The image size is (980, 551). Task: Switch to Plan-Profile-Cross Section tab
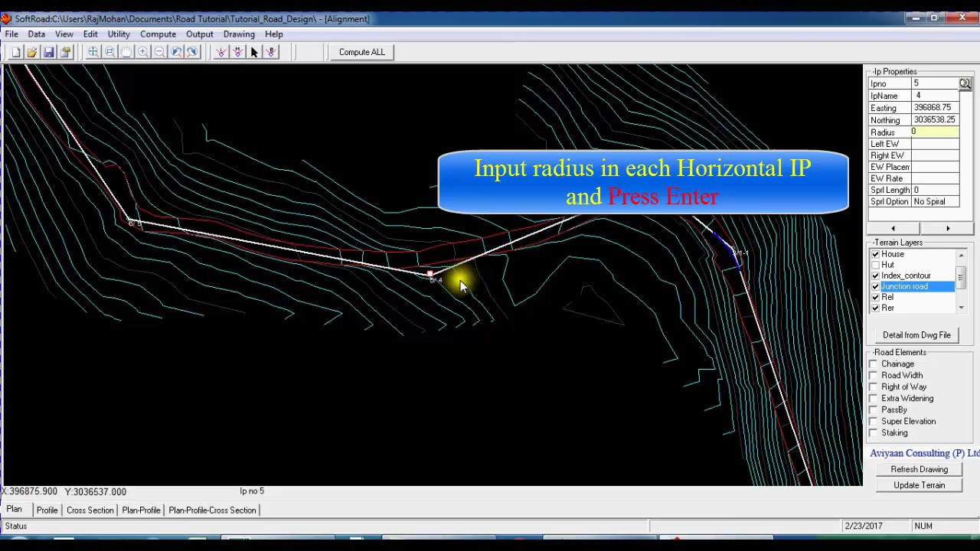click(213, 510)
